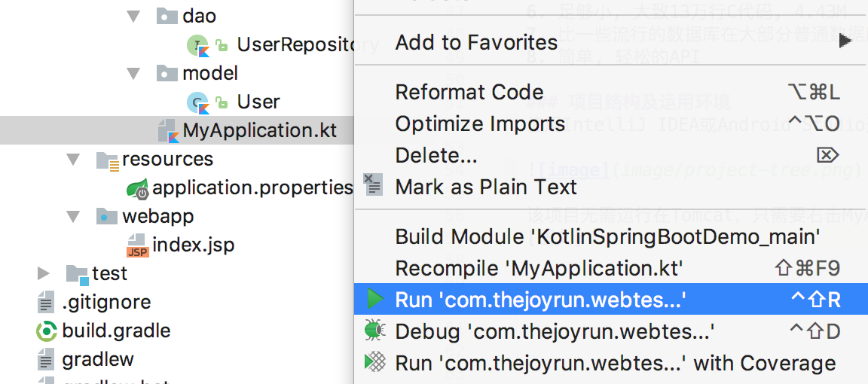Click the index.jsp file icon
868x384 pixels.
(138, 245)
